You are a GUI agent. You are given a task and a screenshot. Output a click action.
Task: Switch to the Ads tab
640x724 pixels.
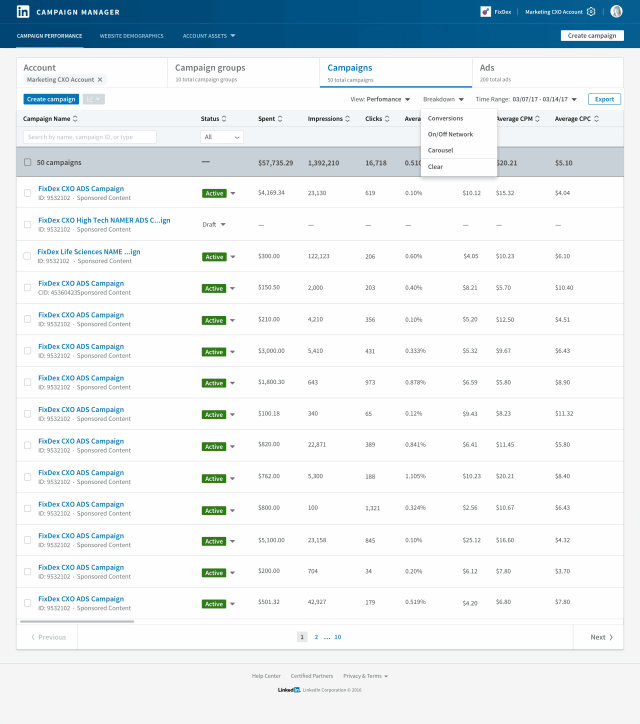547,72
